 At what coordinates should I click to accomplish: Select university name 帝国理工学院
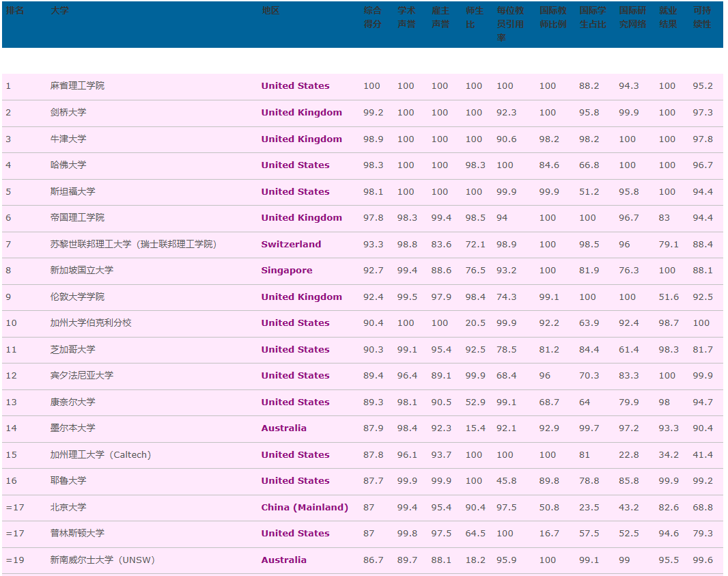(78, 217)
